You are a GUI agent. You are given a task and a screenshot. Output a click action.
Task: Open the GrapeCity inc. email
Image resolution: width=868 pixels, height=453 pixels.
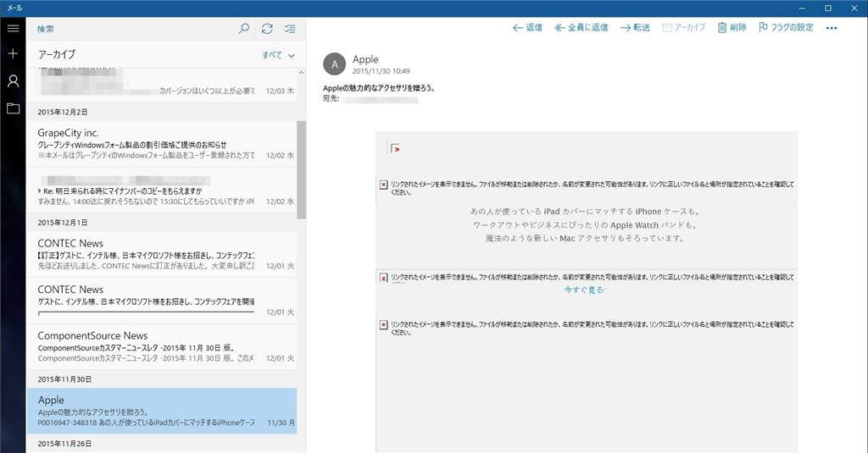pyautogui.click(x=162, y=144)
